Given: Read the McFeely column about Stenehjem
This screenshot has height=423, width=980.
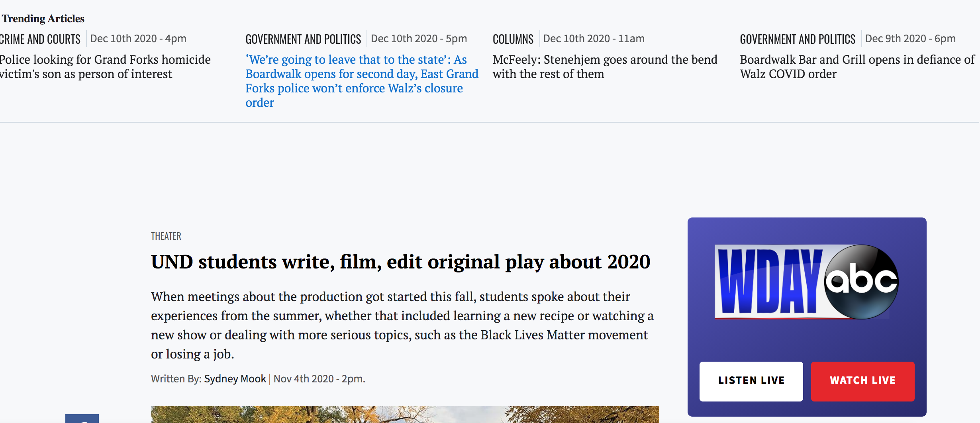Looking at the screenshot, I should [x=604, y=67].
